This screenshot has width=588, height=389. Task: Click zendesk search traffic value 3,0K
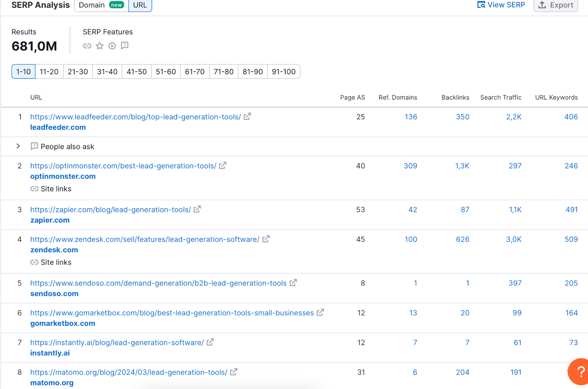pyautogui.click(x=514, y=239)
